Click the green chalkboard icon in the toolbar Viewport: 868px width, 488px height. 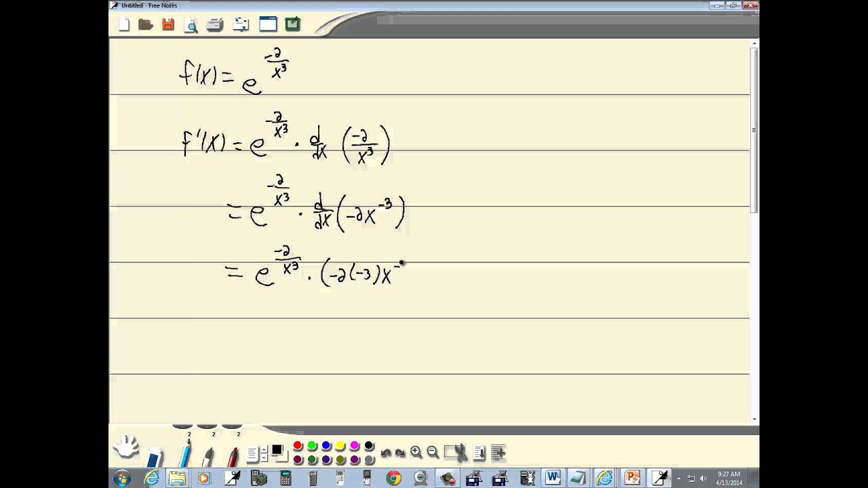292,25
